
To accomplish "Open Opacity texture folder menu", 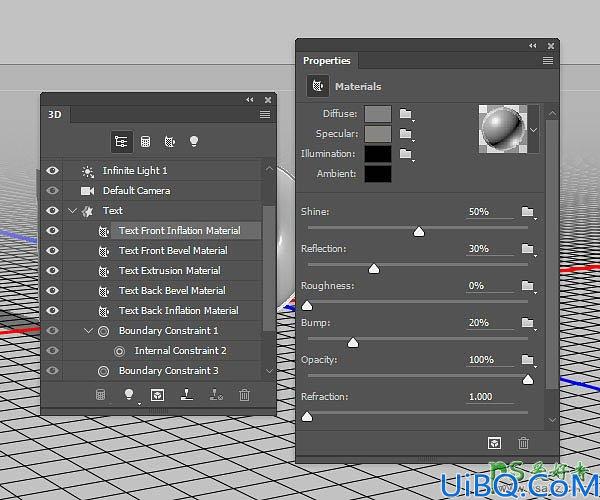I will pos(528,360).
